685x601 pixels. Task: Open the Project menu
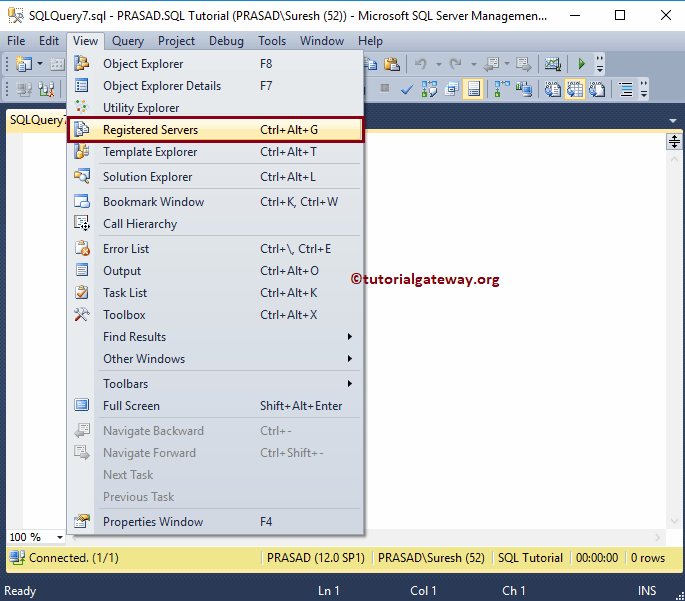(176, 41)
